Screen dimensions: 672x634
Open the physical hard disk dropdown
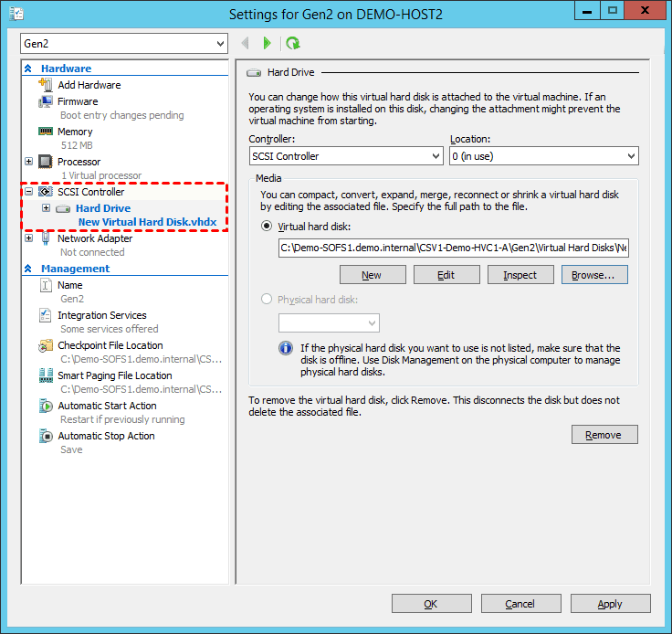coord(329,322)
